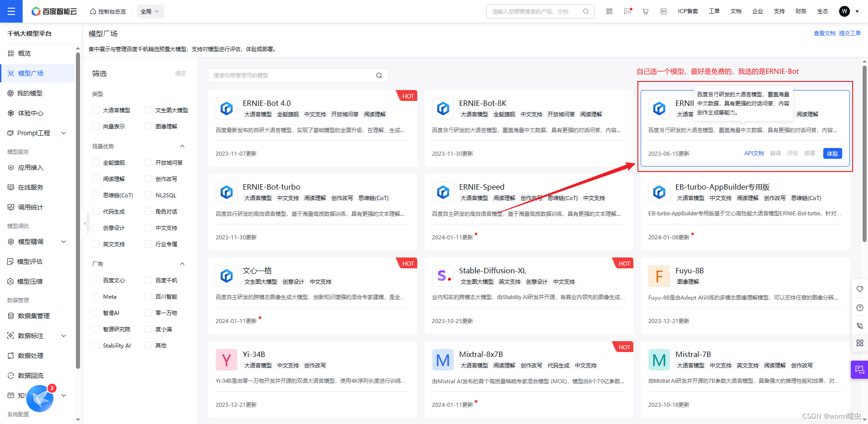Expand the 数据标注 sidebar menu
The image size is (868, 424).
click(64, 336)
